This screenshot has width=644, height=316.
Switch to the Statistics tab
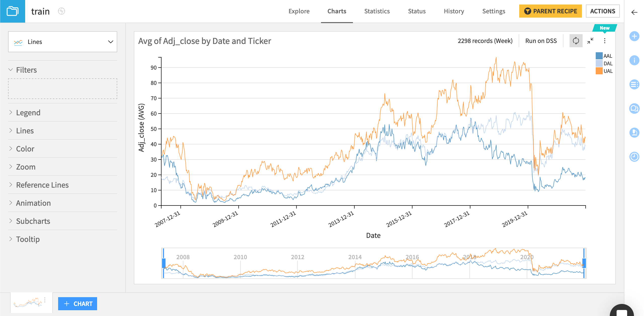[x=377, y=11]
